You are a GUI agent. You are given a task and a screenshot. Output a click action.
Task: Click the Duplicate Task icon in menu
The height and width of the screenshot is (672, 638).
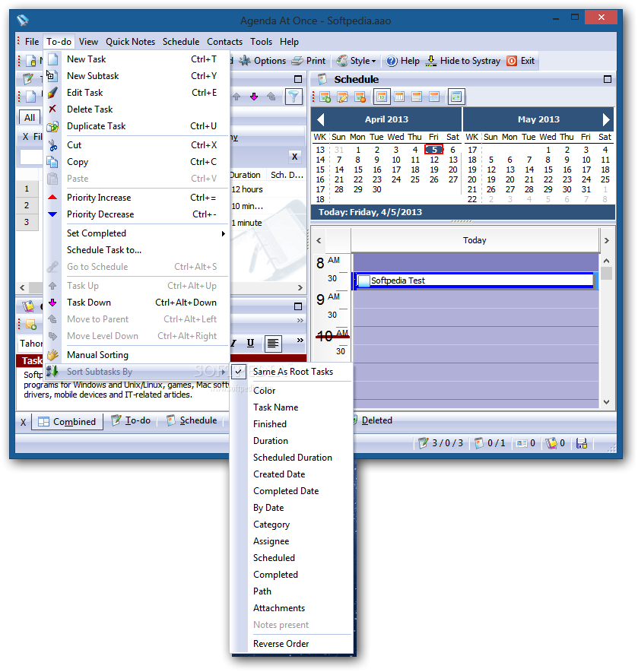(52, 126)
